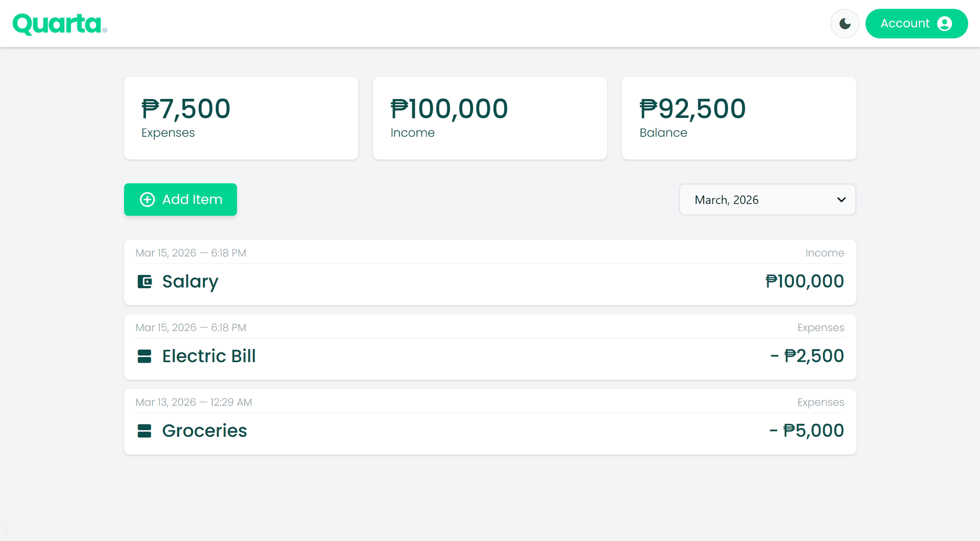Viewport: 980px width, 541px height.
Task: Toggle dark mode with moon icon
Action: (x=845, y=23)
